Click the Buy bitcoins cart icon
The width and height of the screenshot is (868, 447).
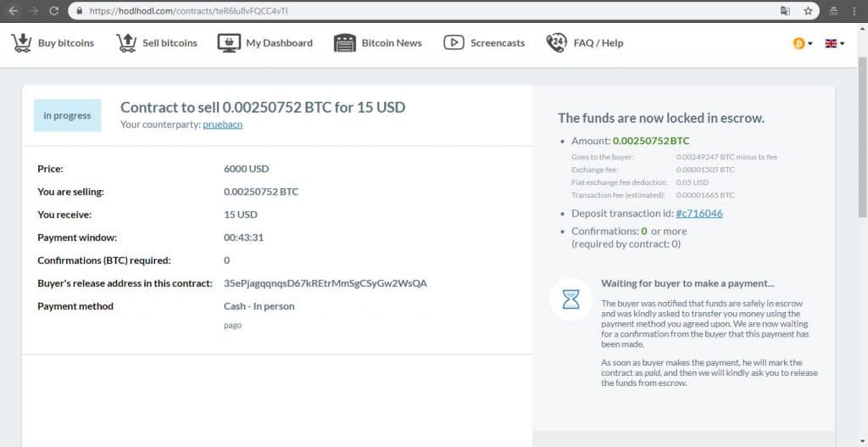pos(21,42)
